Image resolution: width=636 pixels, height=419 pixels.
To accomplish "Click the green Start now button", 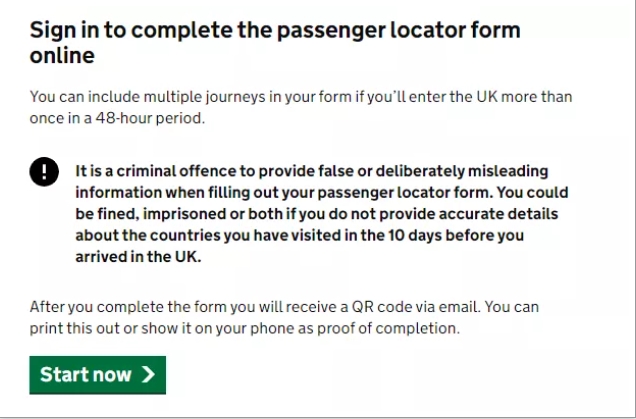I will [x=97, y=375].
